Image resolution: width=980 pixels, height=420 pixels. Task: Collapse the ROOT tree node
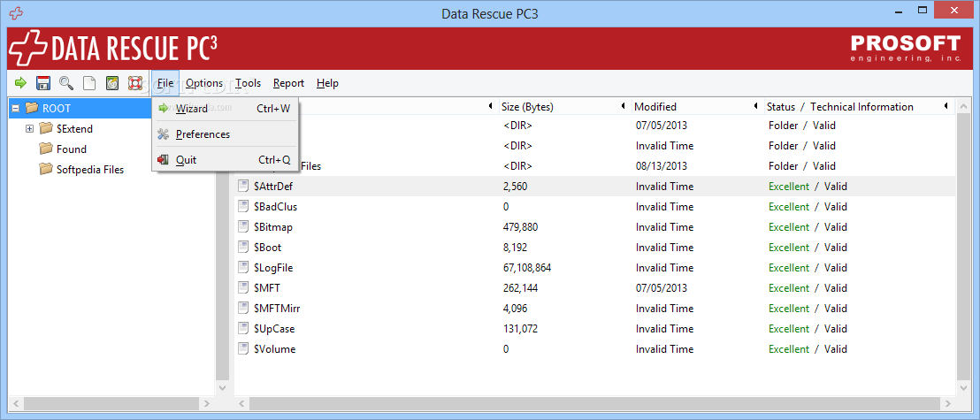click(x=16, y=109)
